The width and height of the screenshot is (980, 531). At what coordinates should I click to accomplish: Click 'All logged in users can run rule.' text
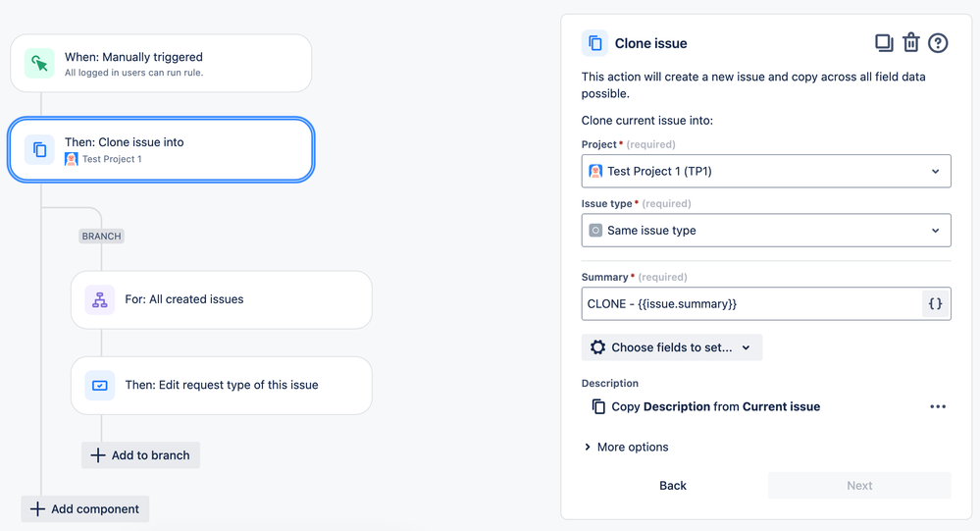(133, 73)
